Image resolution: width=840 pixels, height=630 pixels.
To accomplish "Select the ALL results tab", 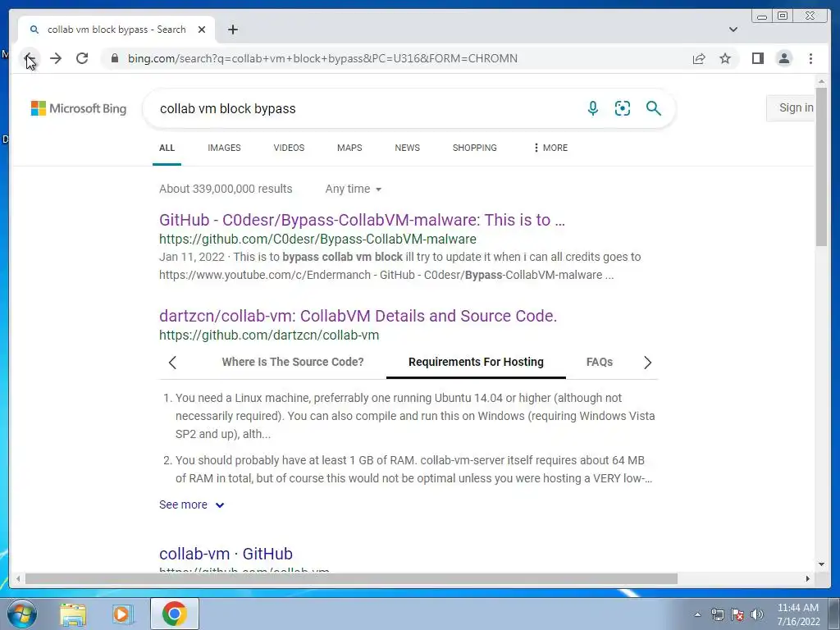I will pyautogui.click(x=167, y=148).
